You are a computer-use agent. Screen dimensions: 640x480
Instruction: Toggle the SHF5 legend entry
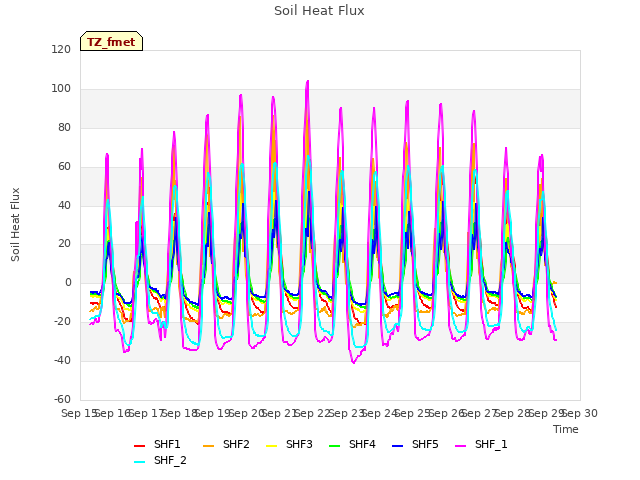coord(415,444)
